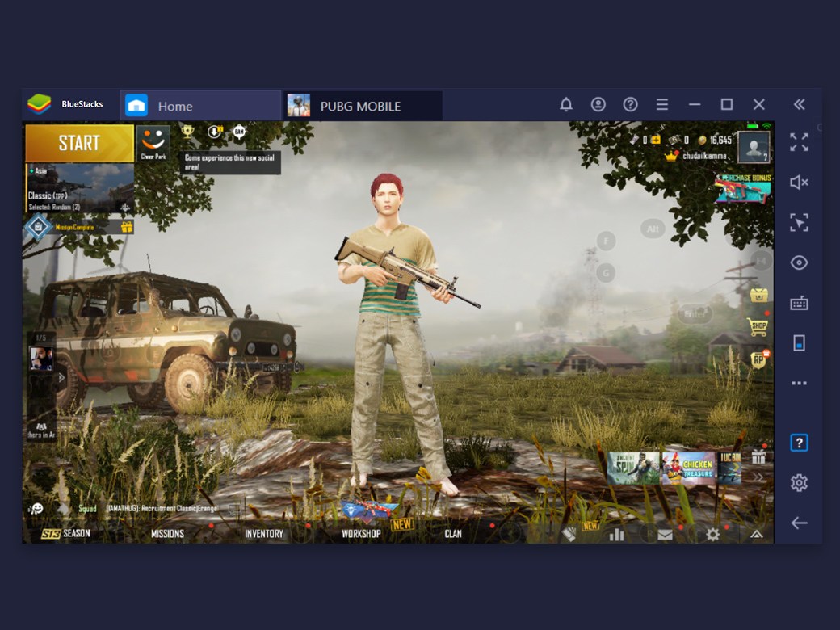Collapse the BlueStacks sidebar

(x=799, y=104)
